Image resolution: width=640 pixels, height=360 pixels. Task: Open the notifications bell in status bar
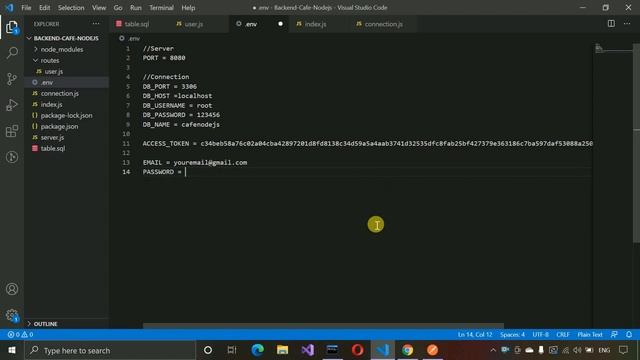coord(629,334)
